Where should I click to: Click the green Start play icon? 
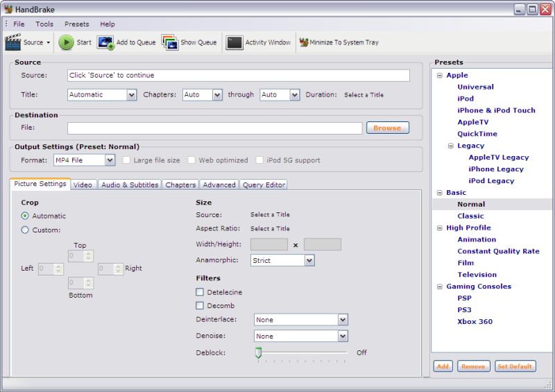(x=66, y=42)
